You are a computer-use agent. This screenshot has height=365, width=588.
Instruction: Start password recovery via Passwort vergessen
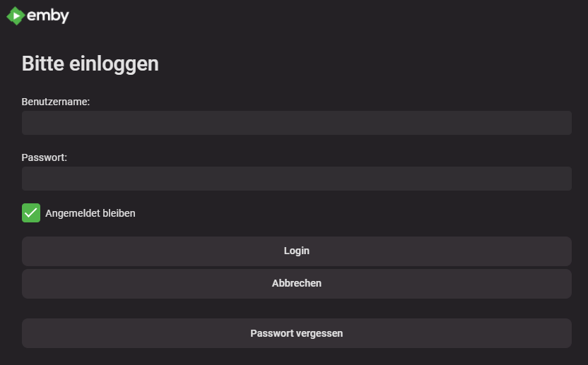(x=297, y=333)
